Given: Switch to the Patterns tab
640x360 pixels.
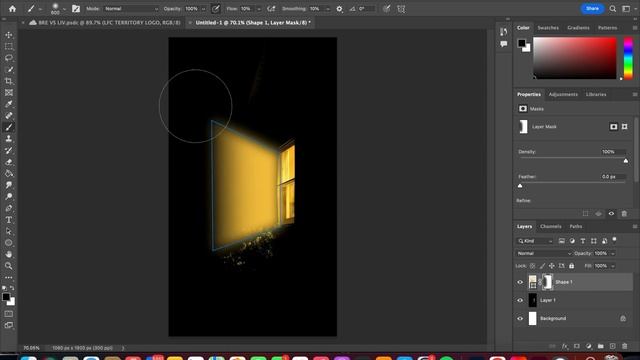Looking at the screenshot, I should coord(607,28).
